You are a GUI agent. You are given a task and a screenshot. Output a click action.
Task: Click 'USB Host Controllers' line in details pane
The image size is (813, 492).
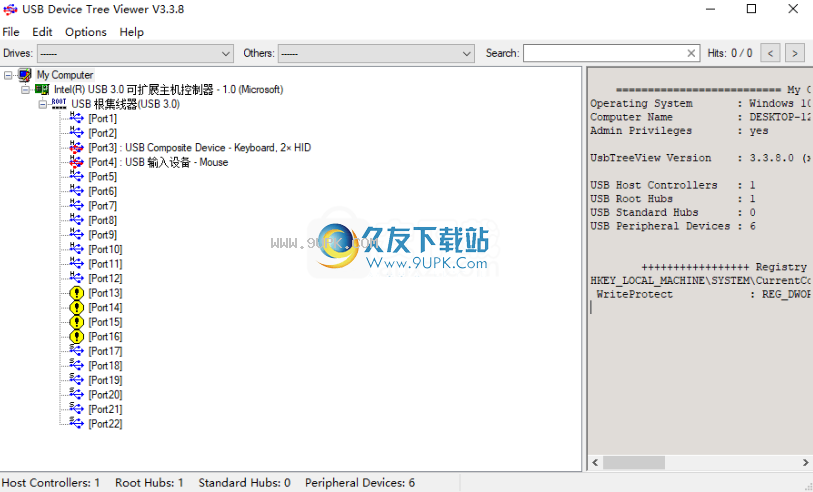pos(673,185)
